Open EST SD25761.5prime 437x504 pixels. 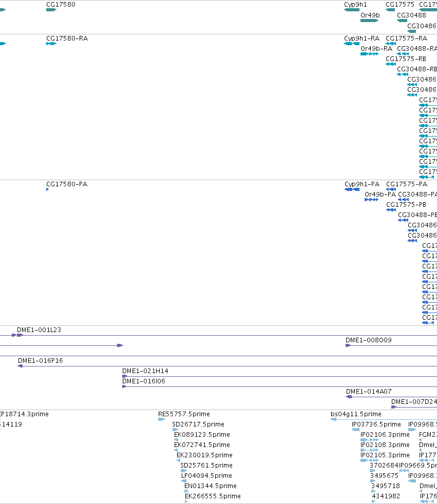[206, 466]
